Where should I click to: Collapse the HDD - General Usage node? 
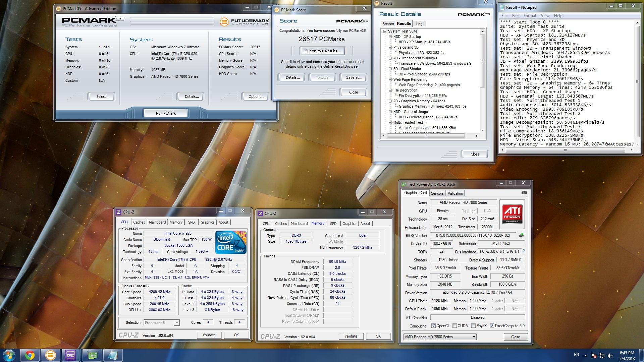(390, 112)
